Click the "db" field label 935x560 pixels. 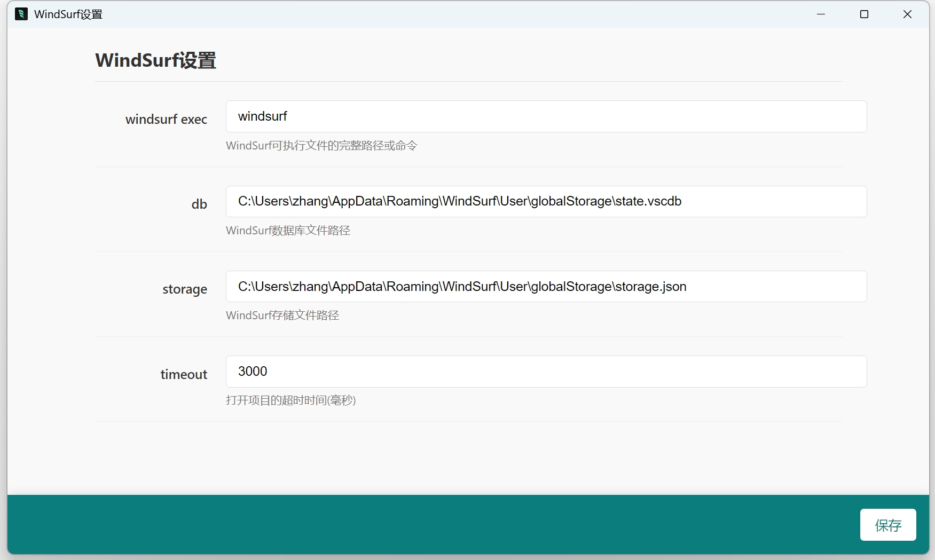(199, 204)
